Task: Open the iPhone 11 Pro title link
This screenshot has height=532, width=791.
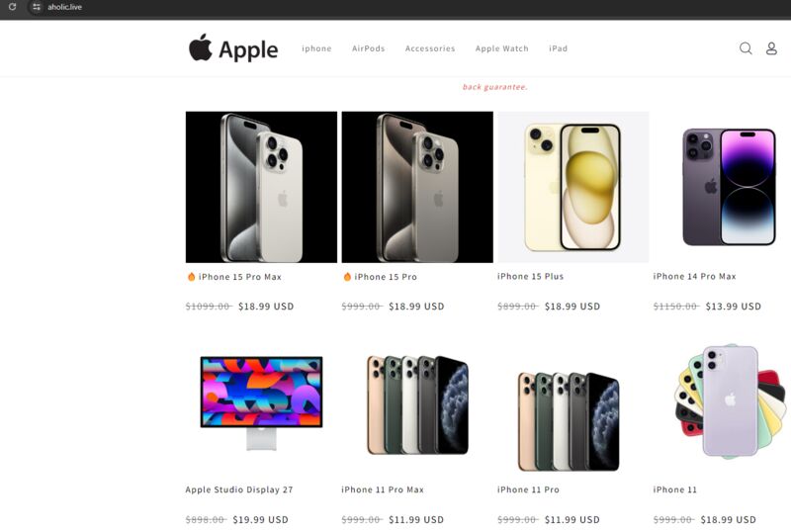Action: pos(528,489)
